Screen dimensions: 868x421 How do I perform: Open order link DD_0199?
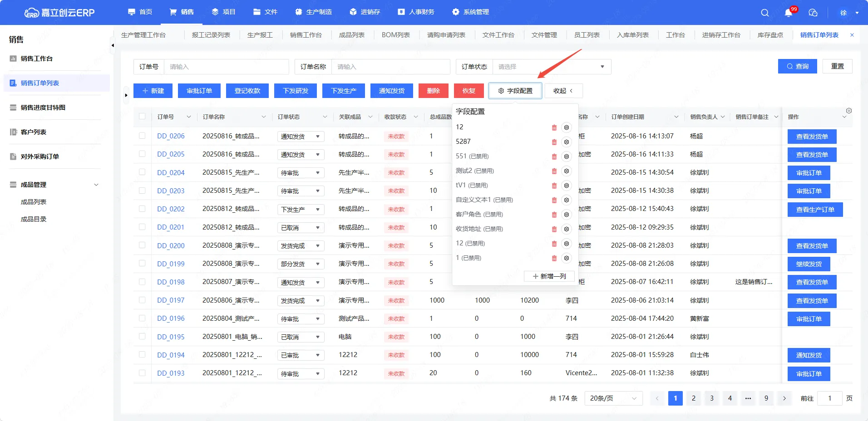[171, 264]
